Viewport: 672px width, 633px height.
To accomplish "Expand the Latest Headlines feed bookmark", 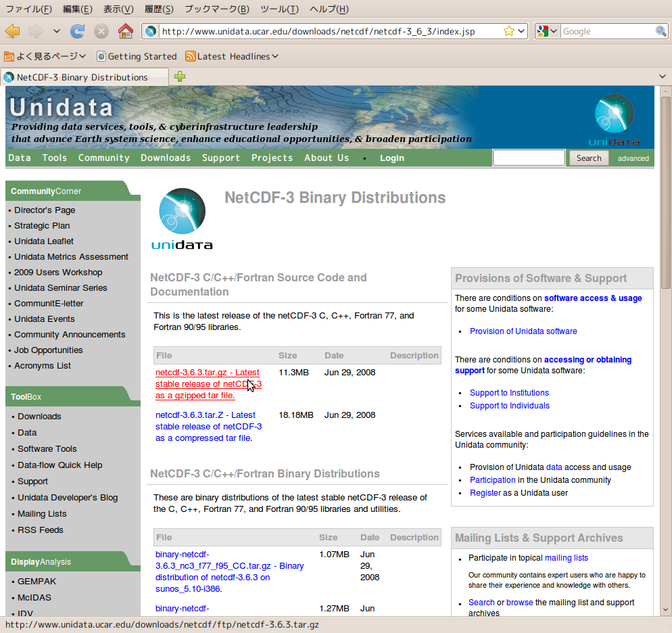I will [232, 56].
